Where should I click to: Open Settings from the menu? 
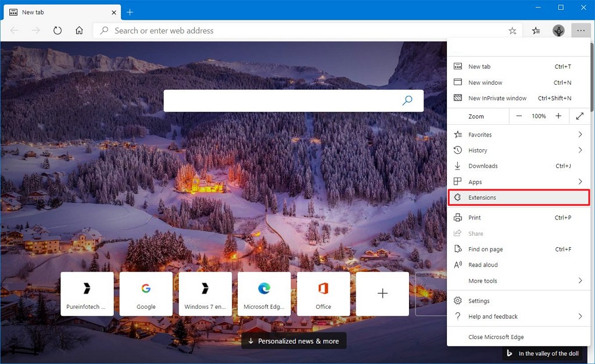[519, 301]
